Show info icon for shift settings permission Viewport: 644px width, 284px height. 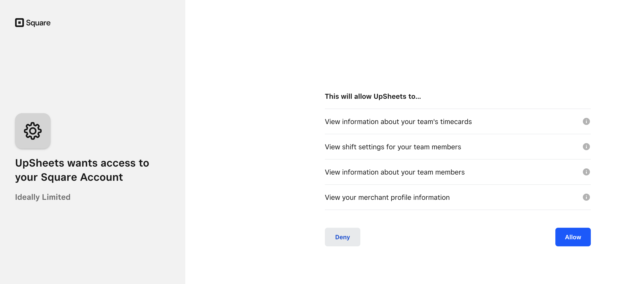[x=586, y=147]
